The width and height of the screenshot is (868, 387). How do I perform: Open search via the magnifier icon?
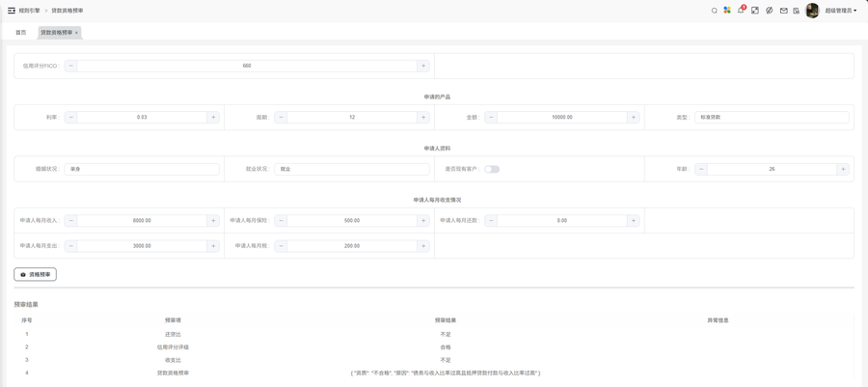tap(715, 11)
